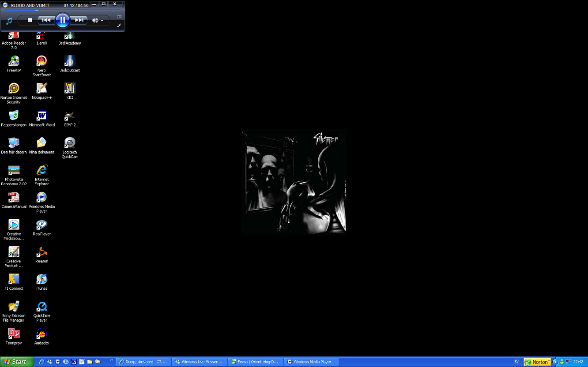
Task: Pause playback in Windows Media Player
Action: pos(63,20)
